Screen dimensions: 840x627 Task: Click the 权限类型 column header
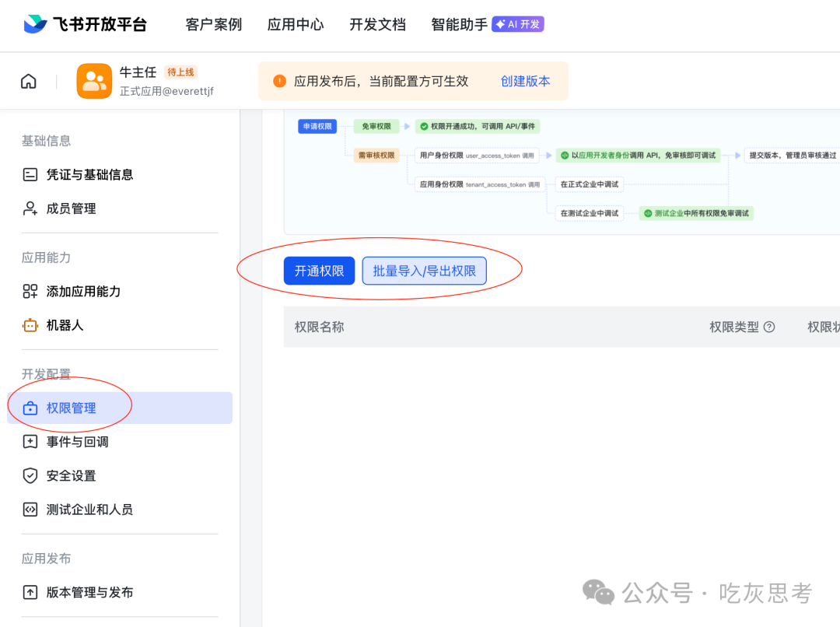tap(734, 327)
